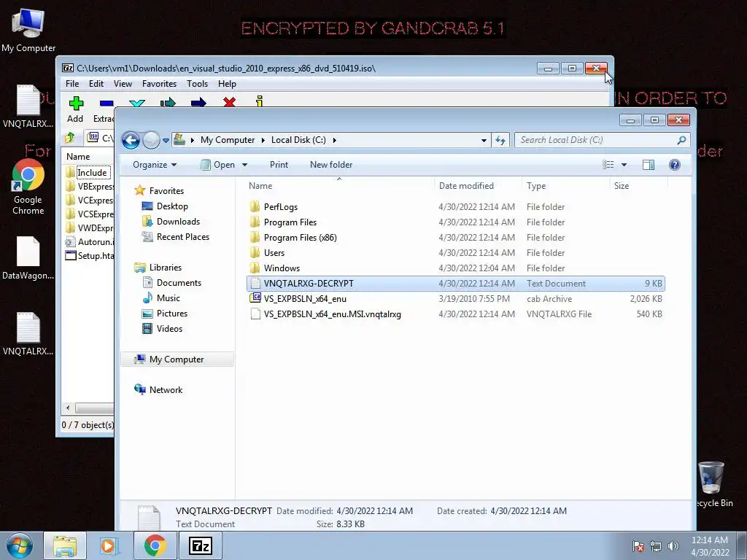Select Music under Libraries
Viewport: 747px width, 560px height.
(161, 298)
